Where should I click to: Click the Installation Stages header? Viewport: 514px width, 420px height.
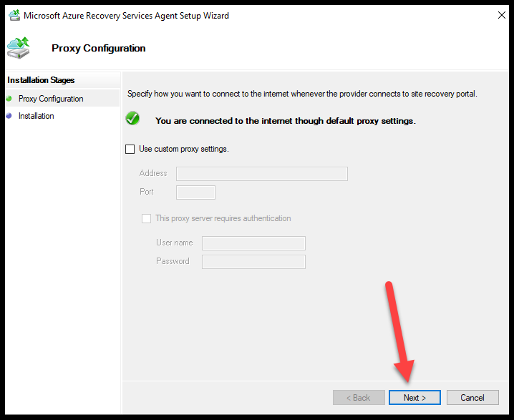click(41, 80)
